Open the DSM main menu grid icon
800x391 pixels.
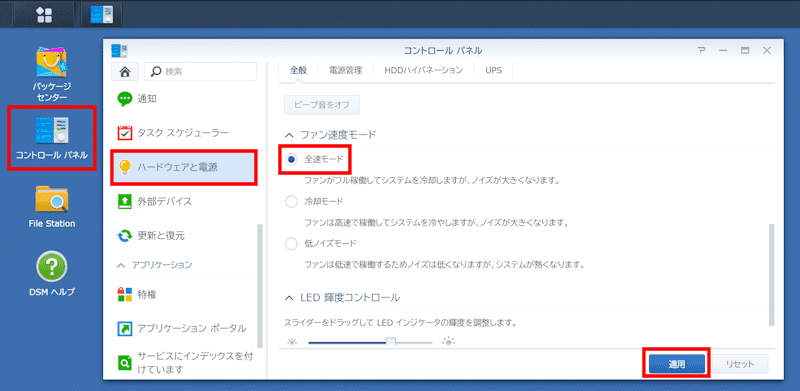pos(43,14)
